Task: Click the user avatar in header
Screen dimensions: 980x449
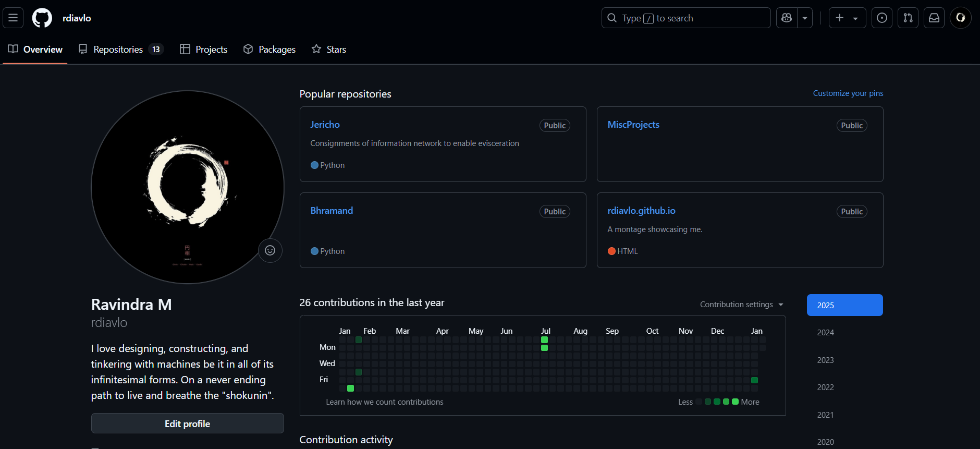Action: click(x=960, y=18)
